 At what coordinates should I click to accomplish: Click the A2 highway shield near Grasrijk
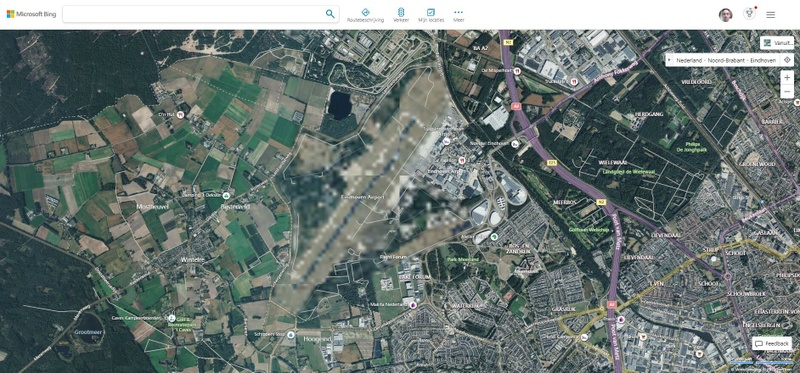pyautogui.click(x=611, y=304)
